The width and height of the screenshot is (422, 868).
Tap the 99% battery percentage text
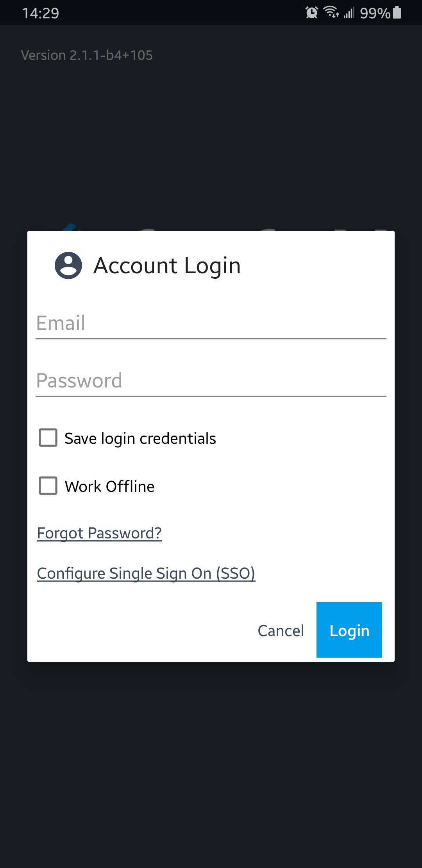(x=375, y=13)
